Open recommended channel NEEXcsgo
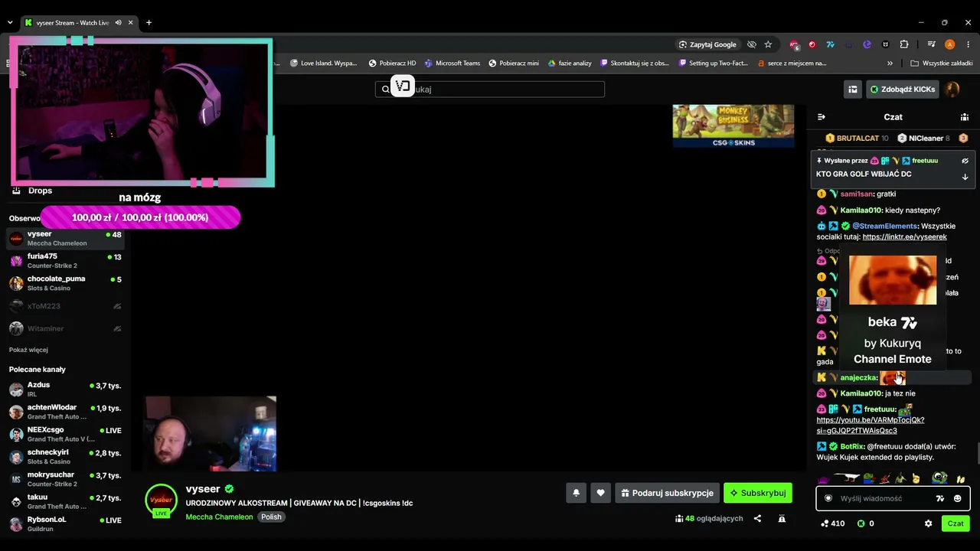980x551 pixels. pyautogui.click(x=65, y=434)
